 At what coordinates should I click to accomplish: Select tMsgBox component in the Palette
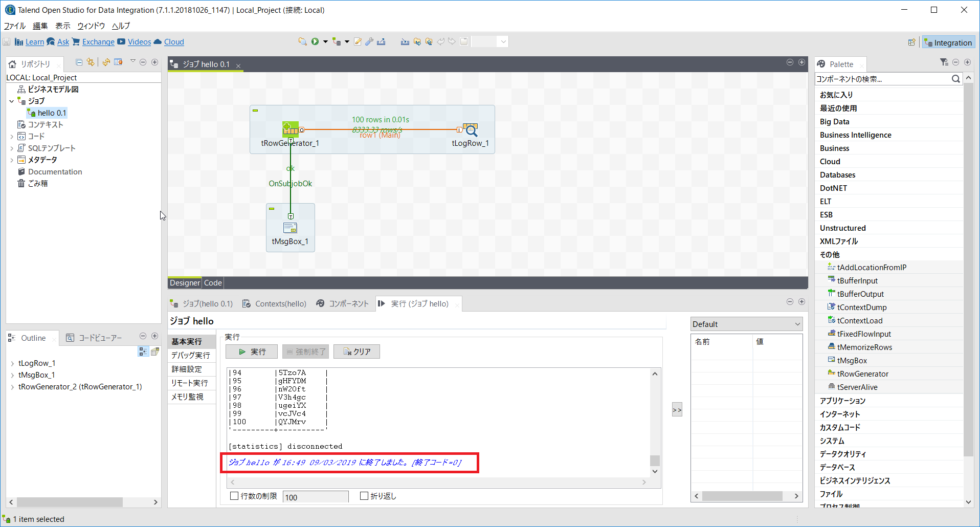coord(852,360)
